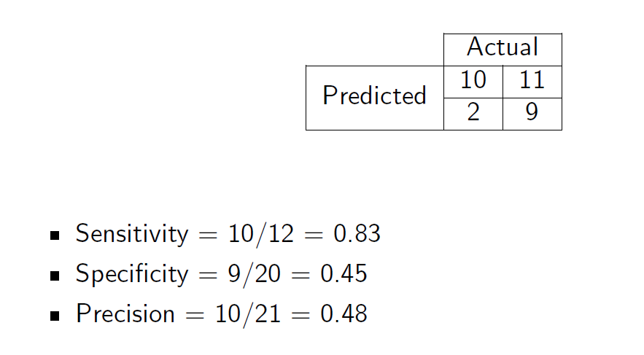This screenshot has height=355, width=644.
Task: Click the word Specificity
Action: [132, 274]
